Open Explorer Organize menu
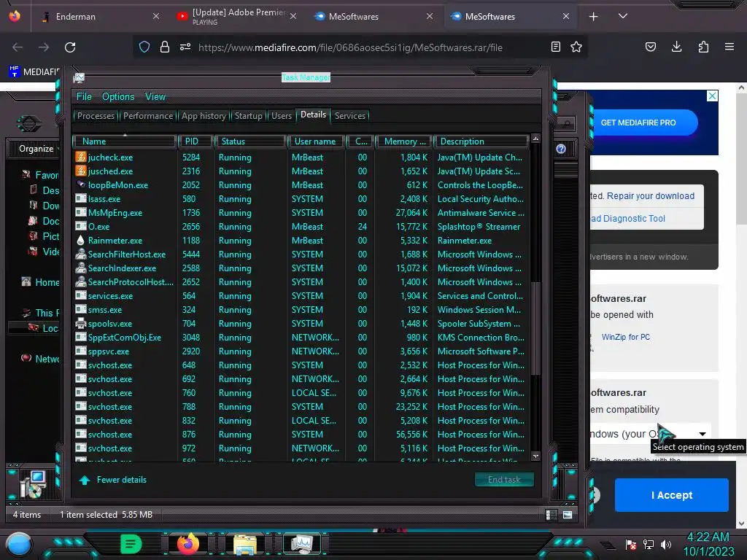Image resolution: width=747 pixels, height=560 pixels. (x=37, y=149)
